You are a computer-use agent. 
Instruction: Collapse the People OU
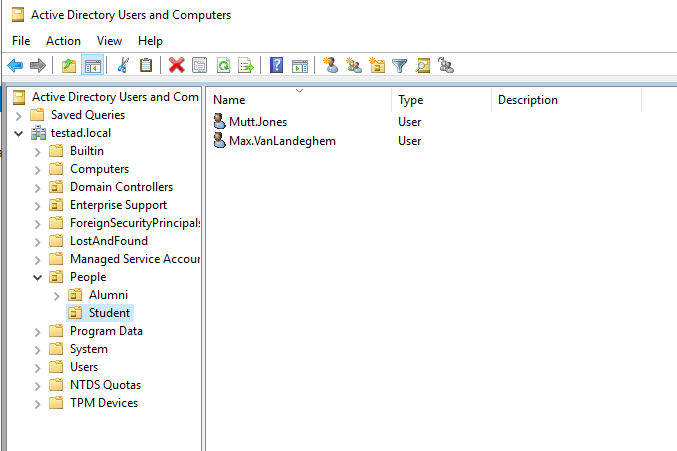[x=38, y=278]
